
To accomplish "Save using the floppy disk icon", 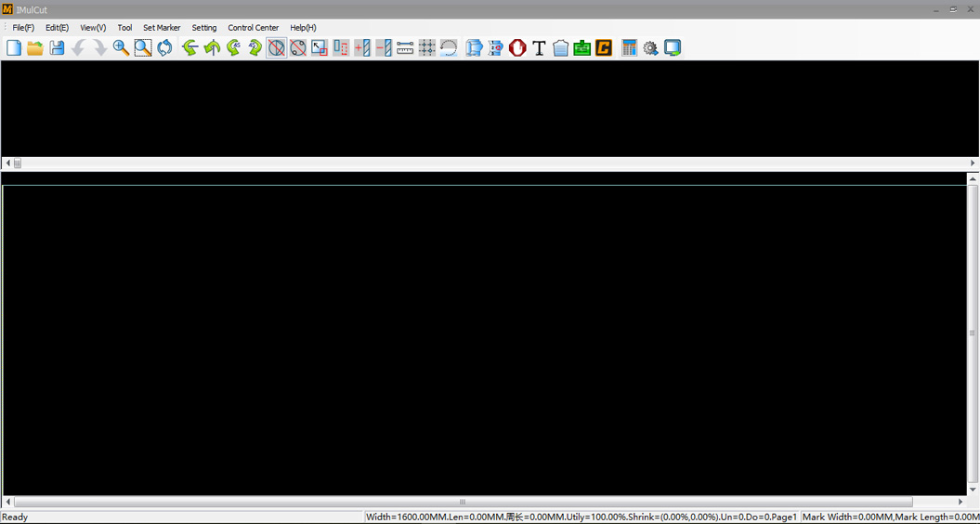I will (57, 48).
